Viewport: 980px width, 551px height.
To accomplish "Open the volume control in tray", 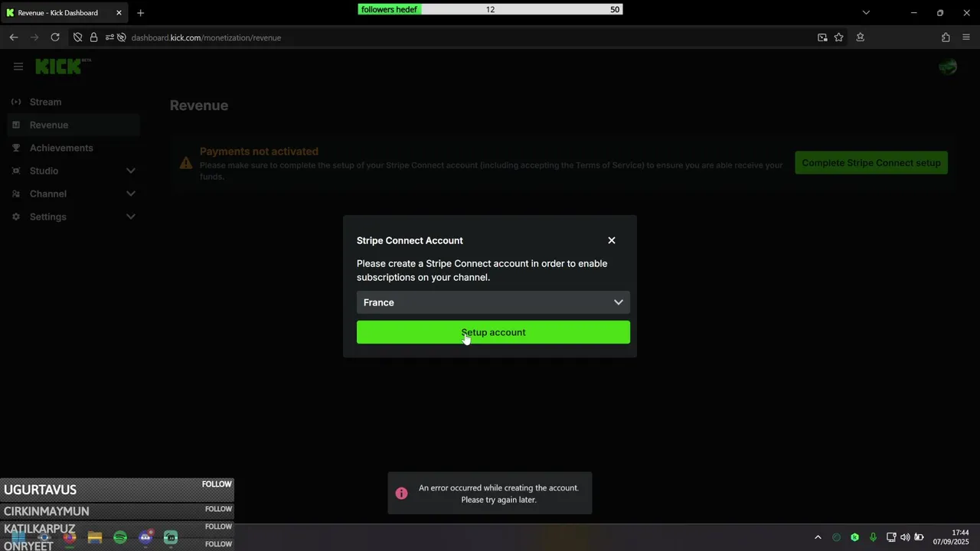I will [x=905, y=537].
